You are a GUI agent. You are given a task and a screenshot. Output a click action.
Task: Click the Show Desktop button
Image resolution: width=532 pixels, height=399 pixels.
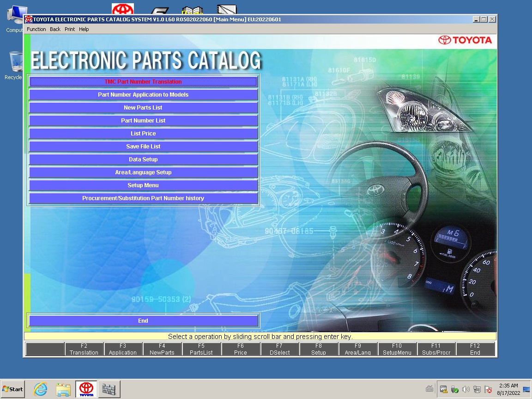(526, 389)
